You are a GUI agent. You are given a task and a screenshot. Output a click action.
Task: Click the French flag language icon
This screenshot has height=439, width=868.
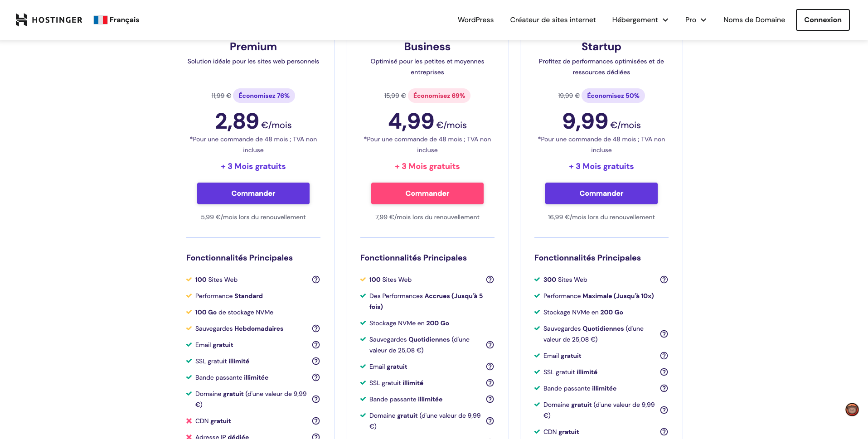click(x=100, y=20)
